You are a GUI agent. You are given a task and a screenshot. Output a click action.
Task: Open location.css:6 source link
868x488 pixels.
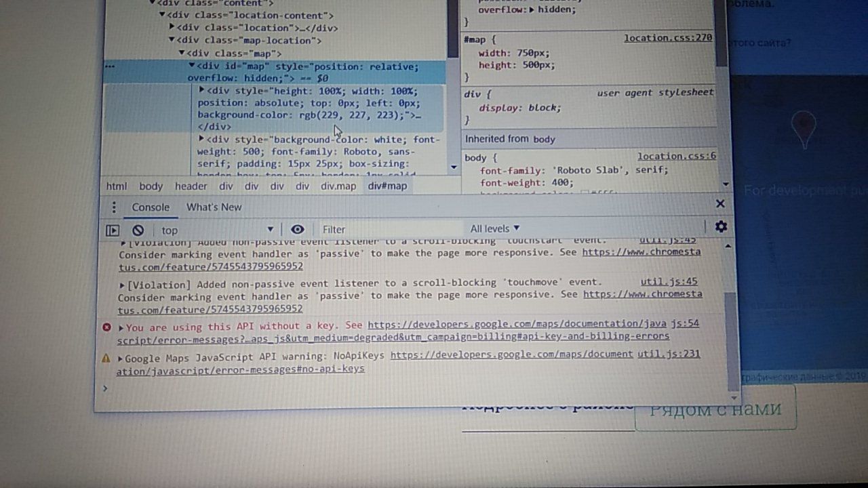click(677, 156)
